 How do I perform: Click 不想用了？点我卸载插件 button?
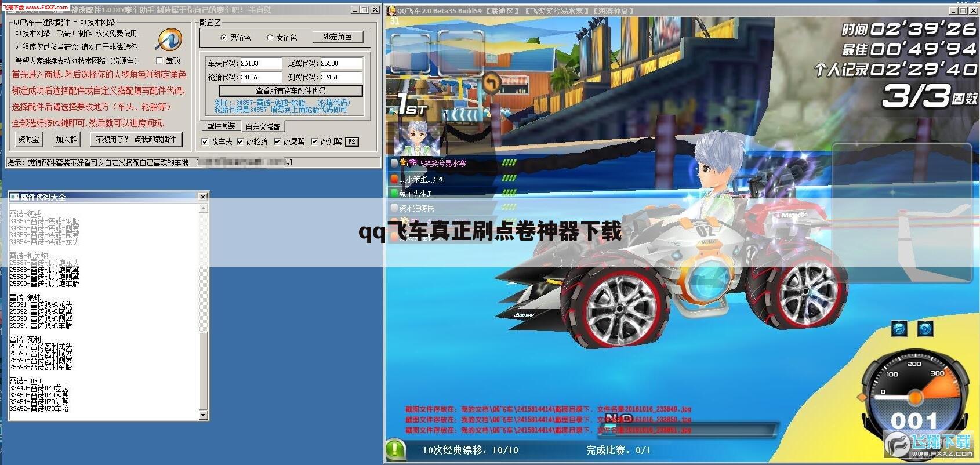[x=136, y=139]
